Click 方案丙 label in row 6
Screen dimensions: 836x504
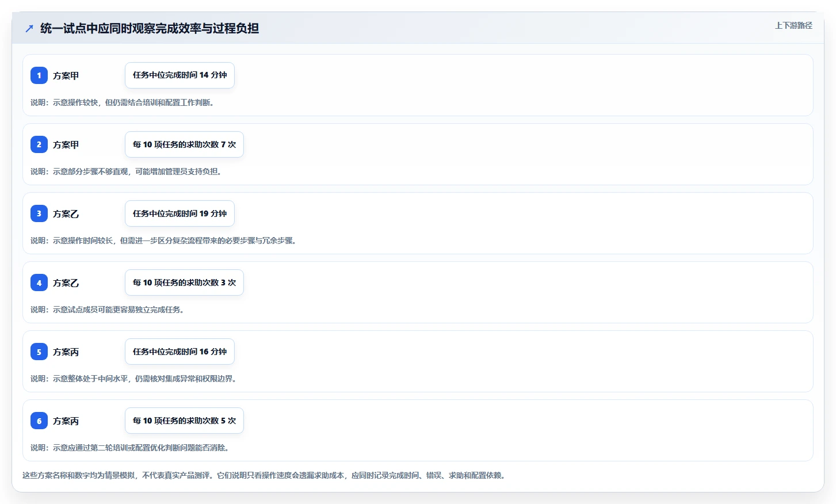tap(66, 421)
